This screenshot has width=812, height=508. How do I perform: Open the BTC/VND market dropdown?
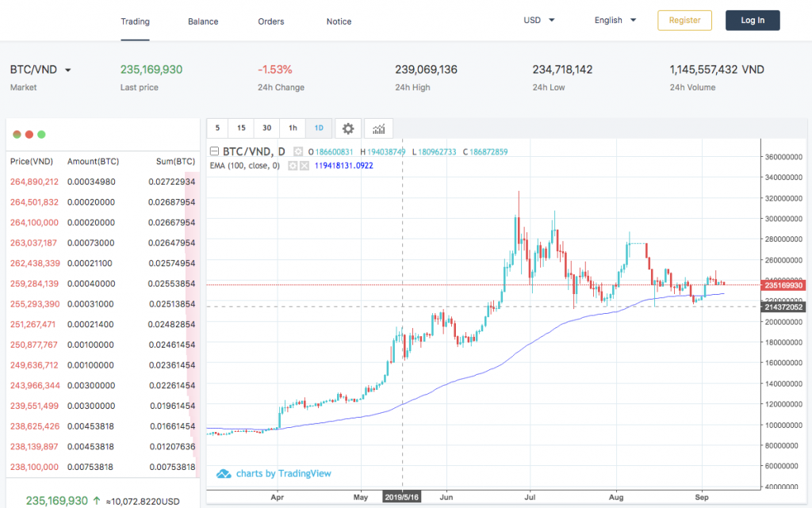[x=67, y=70]
